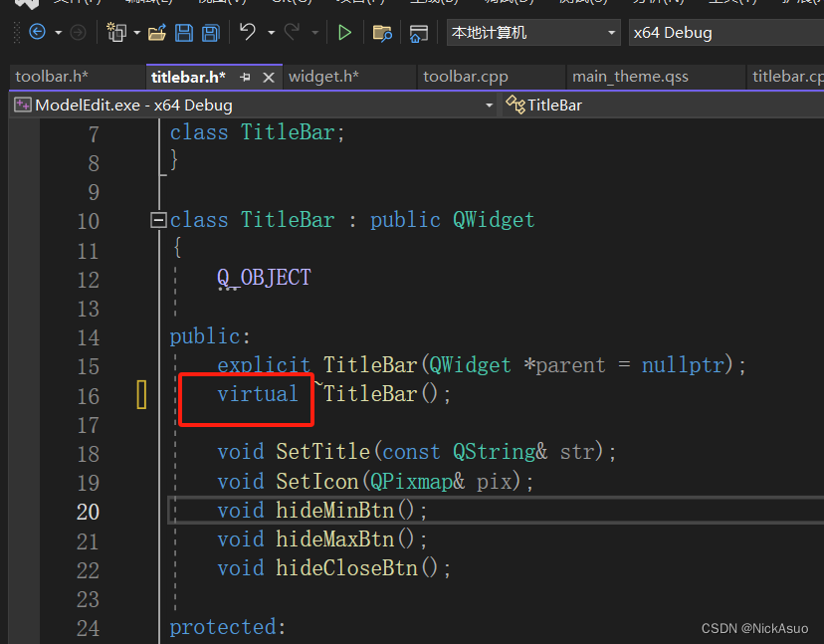Screen dimensions: 824x644
Task: Open a file using the Open File icon
Action: click(157, 32)
